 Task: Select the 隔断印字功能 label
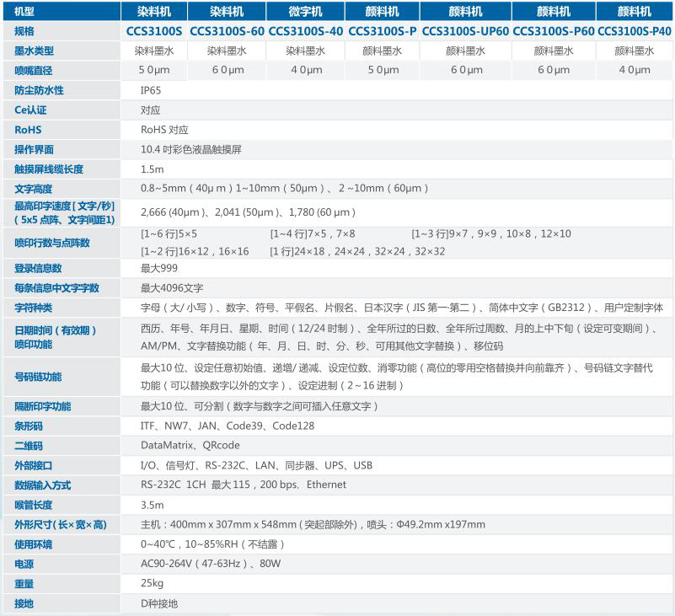point(43,406)
